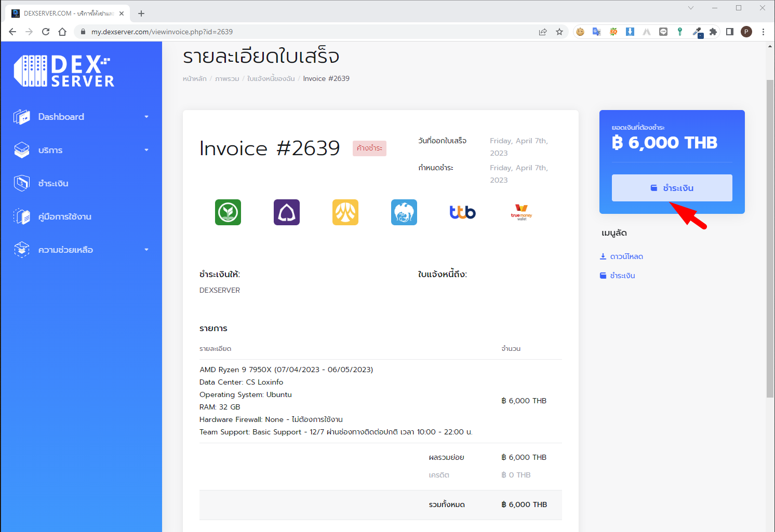
Task: Click the bookmark star in the address bar
Action: point(559,32)
